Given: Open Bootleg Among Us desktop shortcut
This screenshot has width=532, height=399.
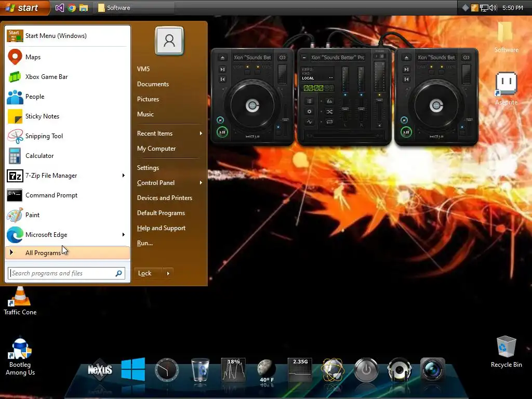Looking at the screenshot, I should 20,356.
